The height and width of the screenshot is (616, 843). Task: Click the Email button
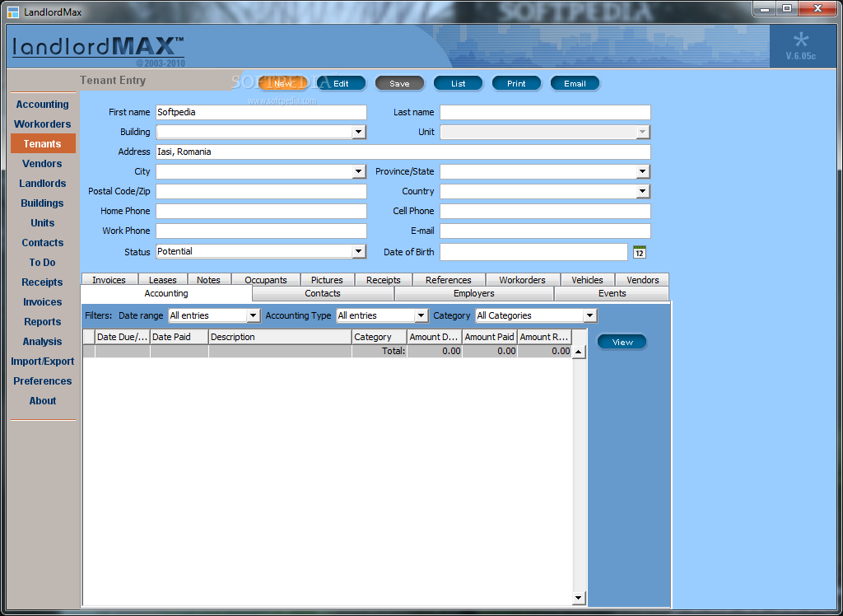[x=575, y=83]
